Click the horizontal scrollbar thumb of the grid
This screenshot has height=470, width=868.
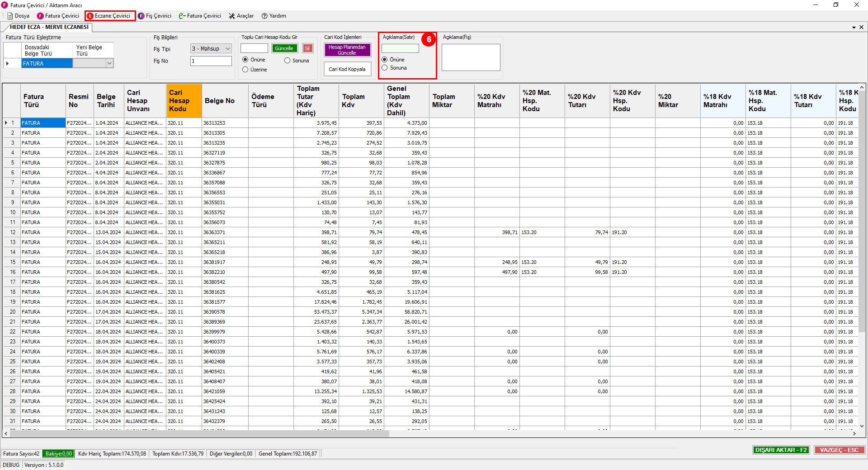click(x=199, y=433)
